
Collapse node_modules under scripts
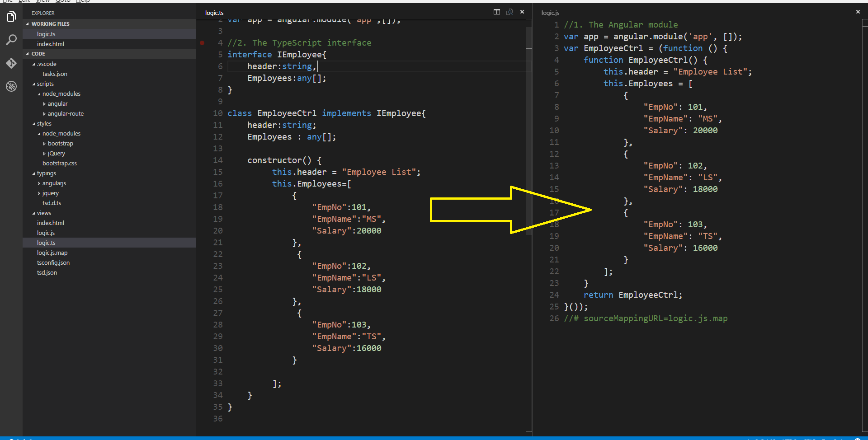pos(39,94)
